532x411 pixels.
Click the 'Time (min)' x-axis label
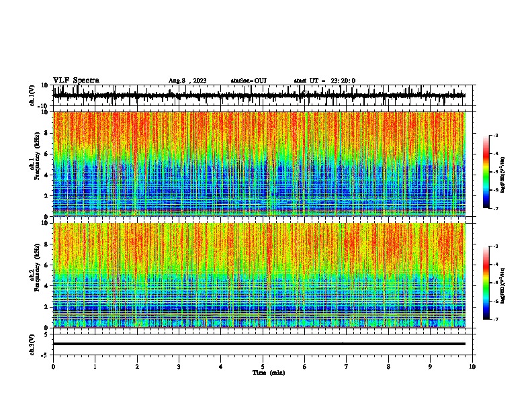pyautogui.click(x=269, y=373)
